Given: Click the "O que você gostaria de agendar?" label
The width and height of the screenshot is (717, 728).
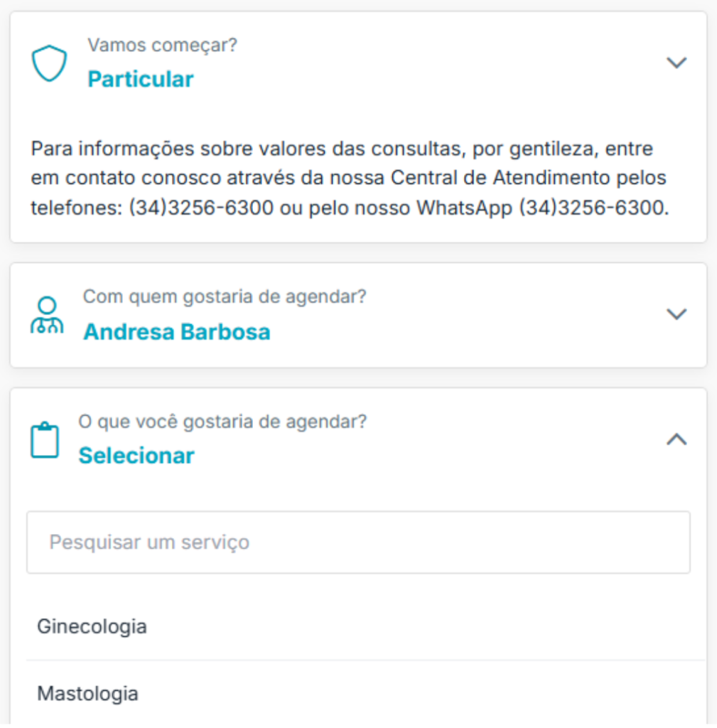Looking at the screenshot, I should (x=222, y=422).
